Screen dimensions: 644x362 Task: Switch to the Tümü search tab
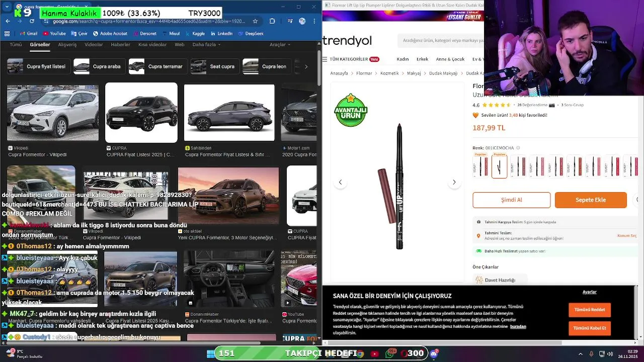16,45
